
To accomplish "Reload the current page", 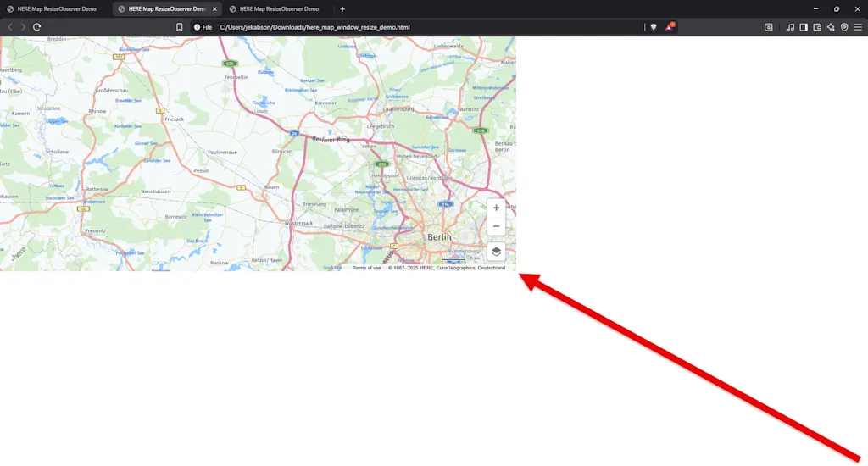I will click(x=37, y=27).
